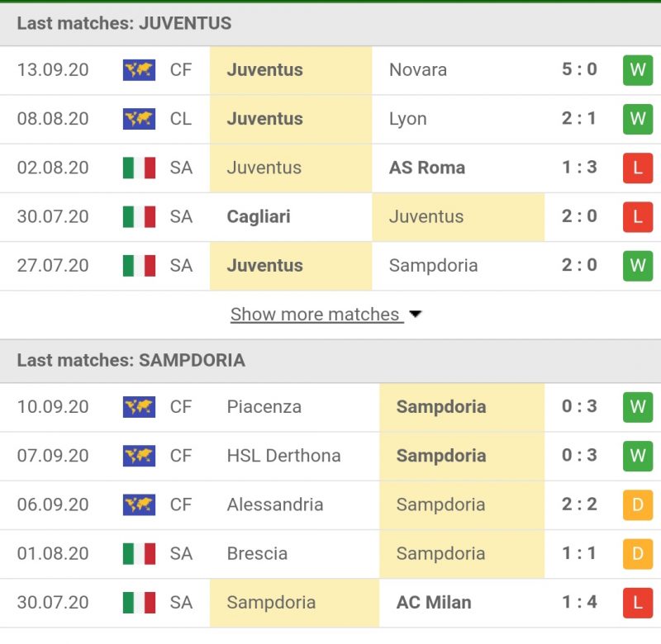
Task: Open AC Milan team link
Action: tap(434, 603)
